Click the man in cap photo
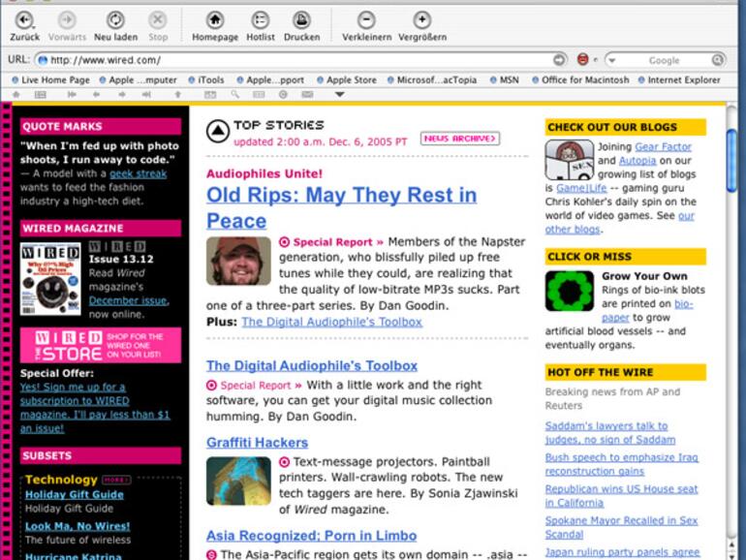 (238, 261)
